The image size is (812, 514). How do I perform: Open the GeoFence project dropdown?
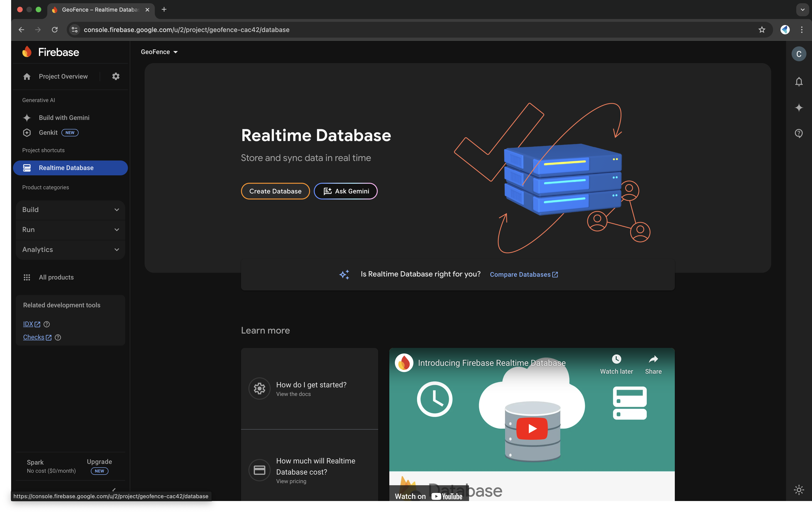(159, 52)
